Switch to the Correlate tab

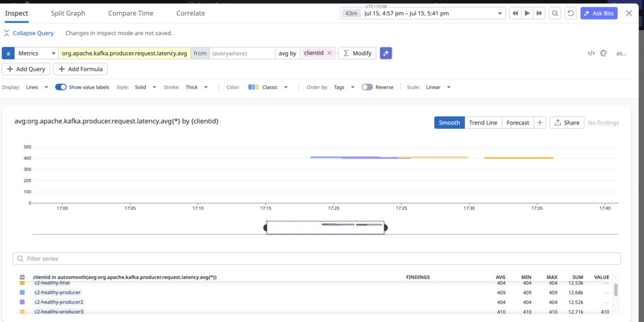(191, 13)
